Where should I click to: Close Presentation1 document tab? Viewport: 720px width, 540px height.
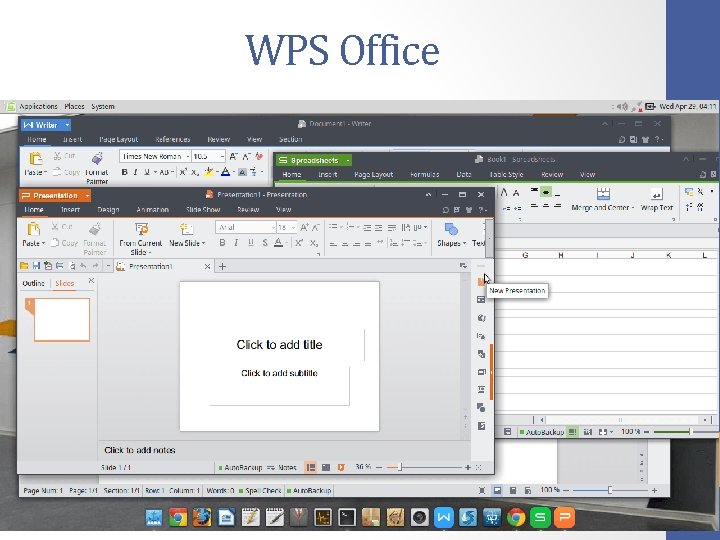pyautogui.click(x=207, y=266)
